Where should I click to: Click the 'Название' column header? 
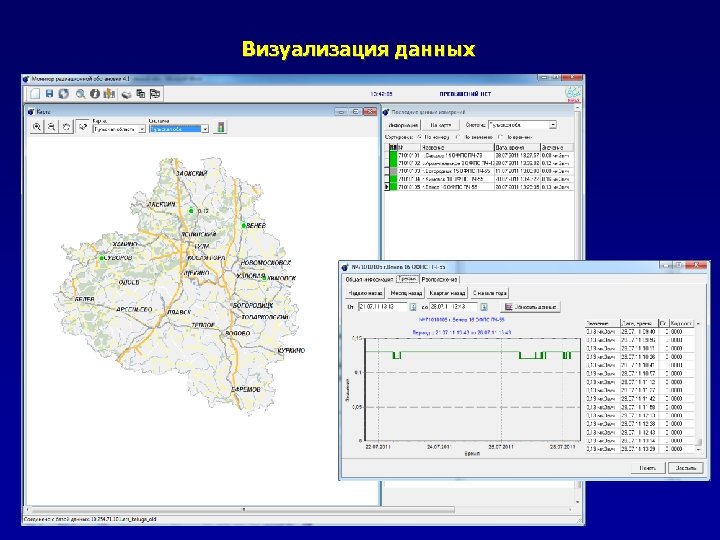coord(457,147)
